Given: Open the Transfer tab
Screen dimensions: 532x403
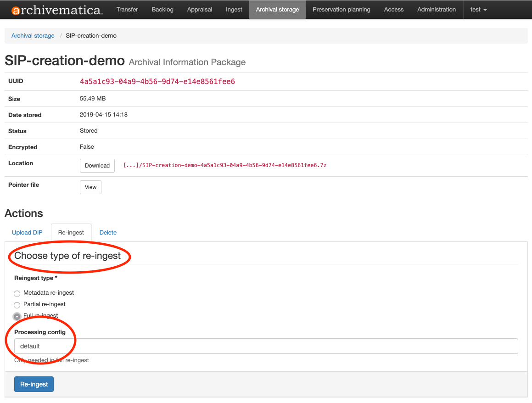Looking at the screenshot, I should [x=127, y=10].
